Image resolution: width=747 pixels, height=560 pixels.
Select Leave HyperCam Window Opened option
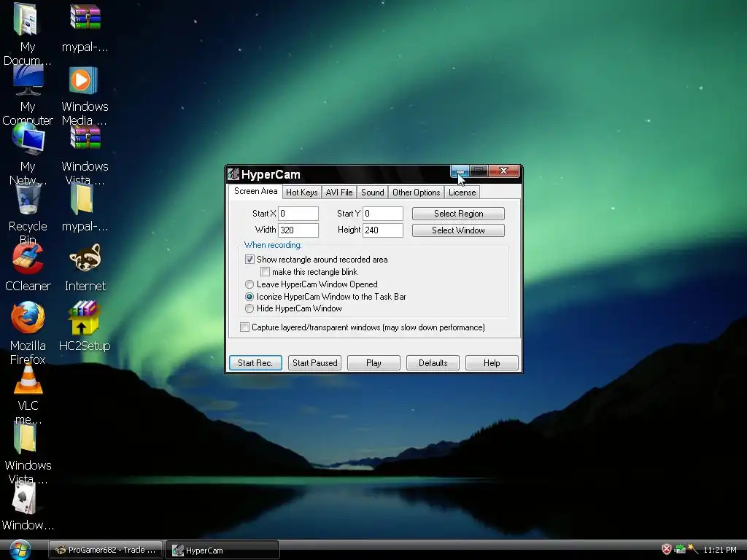[x=249, y=284]
